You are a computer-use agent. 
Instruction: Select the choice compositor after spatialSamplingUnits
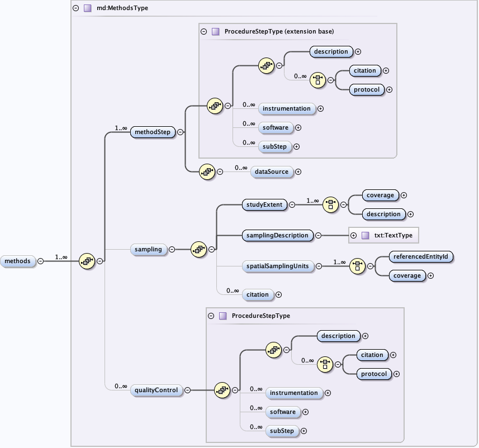tap(357, 266)
